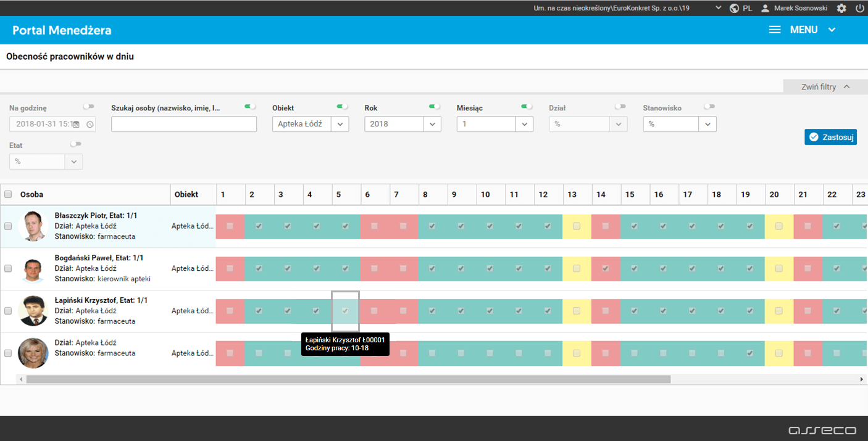
Task: Collapse filters with Zwiń filtry
Action: coord(825,87)
